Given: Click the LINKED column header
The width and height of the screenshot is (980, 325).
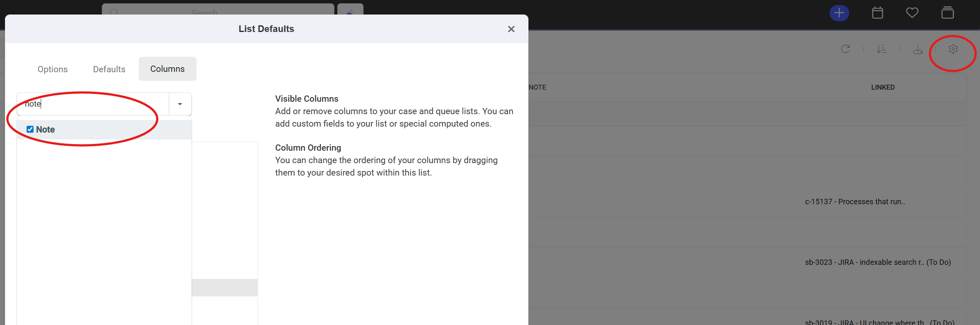Looking at the screenshot, I should (883, 87).
